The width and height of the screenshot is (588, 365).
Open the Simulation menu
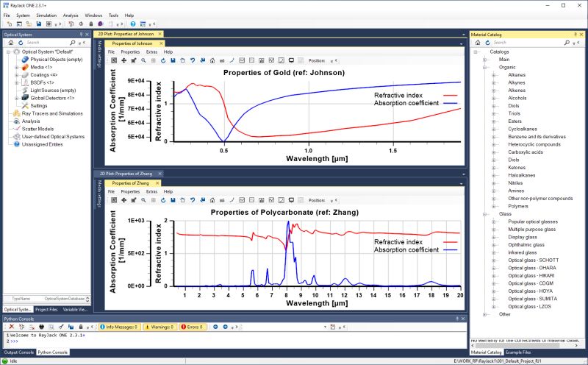pyautogui.click(x=46, y=15)
